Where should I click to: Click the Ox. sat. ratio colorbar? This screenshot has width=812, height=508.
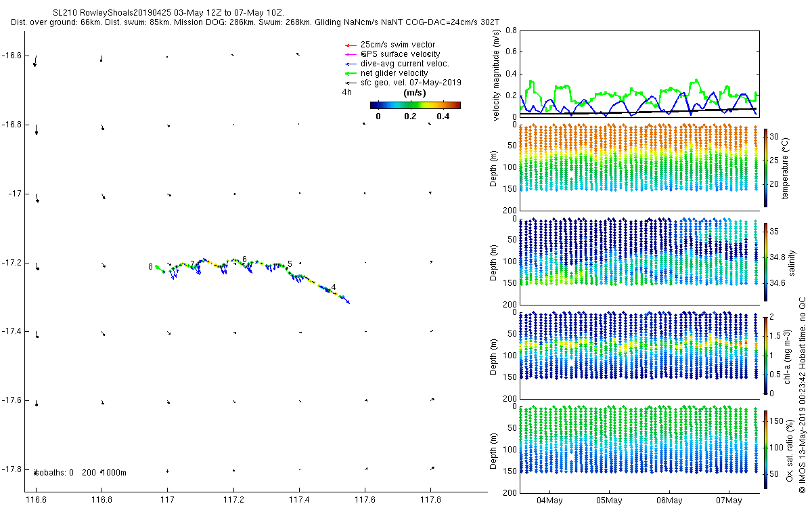(766, 449)
